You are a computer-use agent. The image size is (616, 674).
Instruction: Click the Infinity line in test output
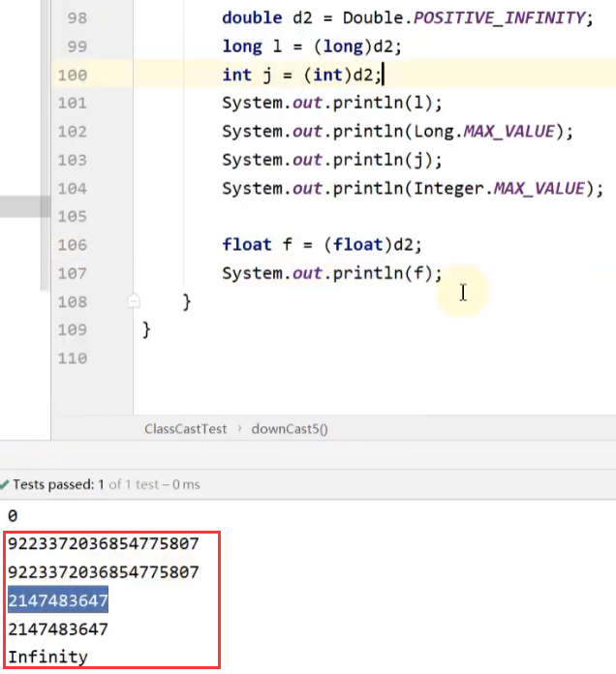point(47,658)
